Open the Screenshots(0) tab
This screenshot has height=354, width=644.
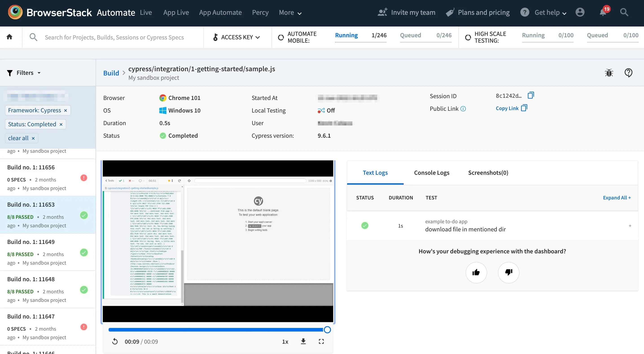point(488,173)
